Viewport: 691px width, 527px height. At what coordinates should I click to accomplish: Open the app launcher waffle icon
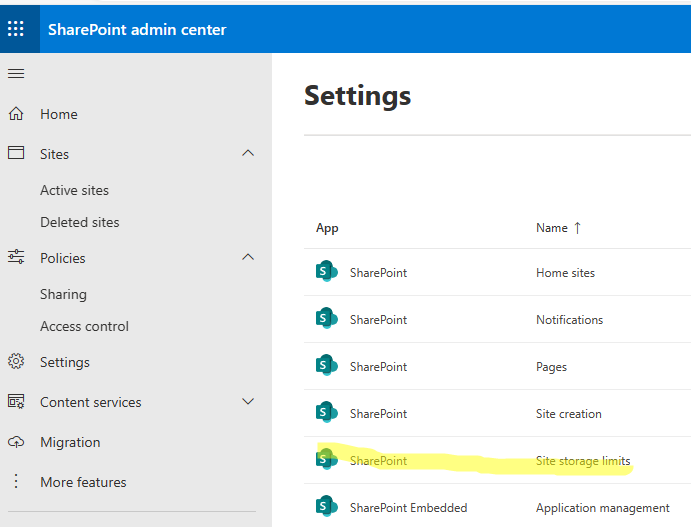[x=16, y=29]
